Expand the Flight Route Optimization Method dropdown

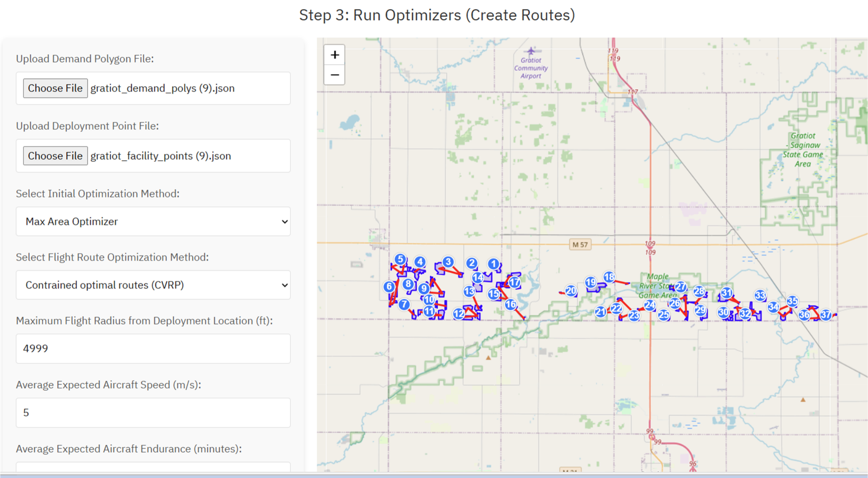click(x=153, y=285)
